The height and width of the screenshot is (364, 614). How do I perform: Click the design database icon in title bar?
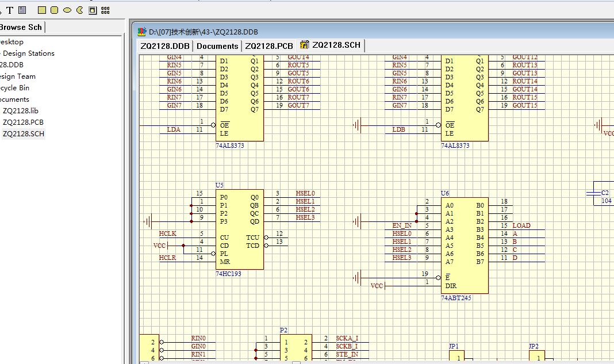142,32
